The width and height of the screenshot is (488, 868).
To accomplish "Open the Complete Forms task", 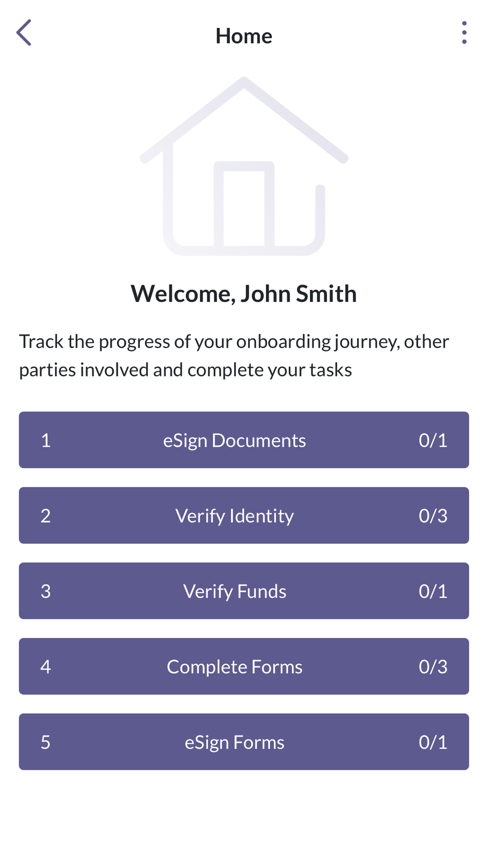I will [234, 667].
